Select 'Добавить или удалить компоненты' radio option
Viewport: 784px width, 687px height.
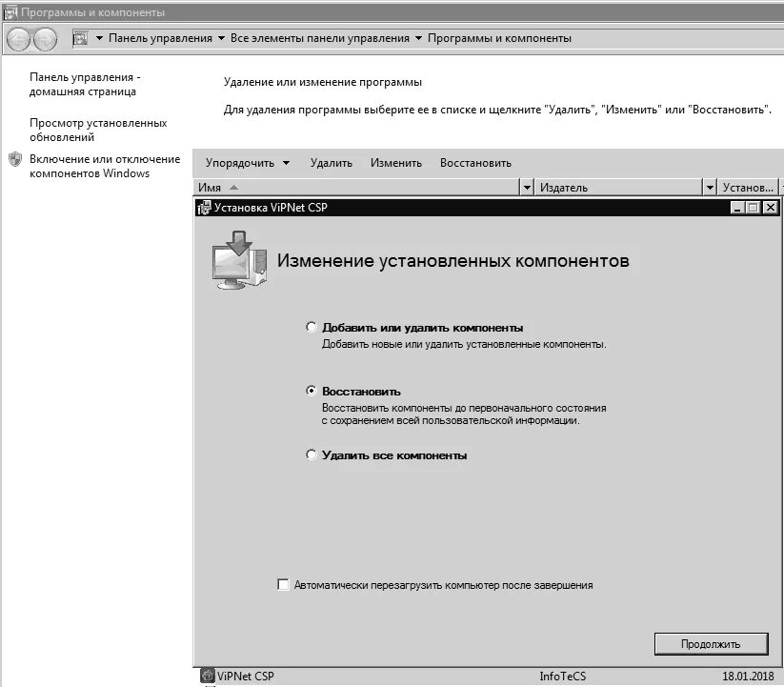(x=311, y=327)
